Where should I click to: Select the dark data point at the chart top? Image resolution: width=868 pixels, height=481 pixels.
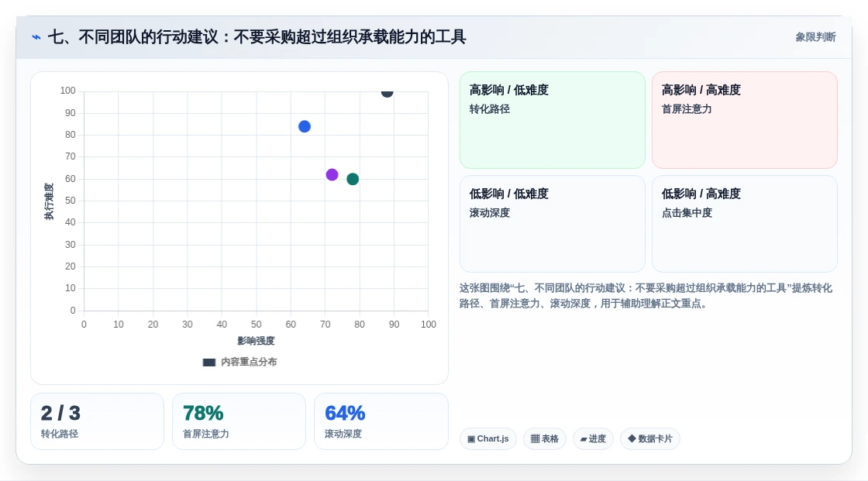click(x=387, y=92)
